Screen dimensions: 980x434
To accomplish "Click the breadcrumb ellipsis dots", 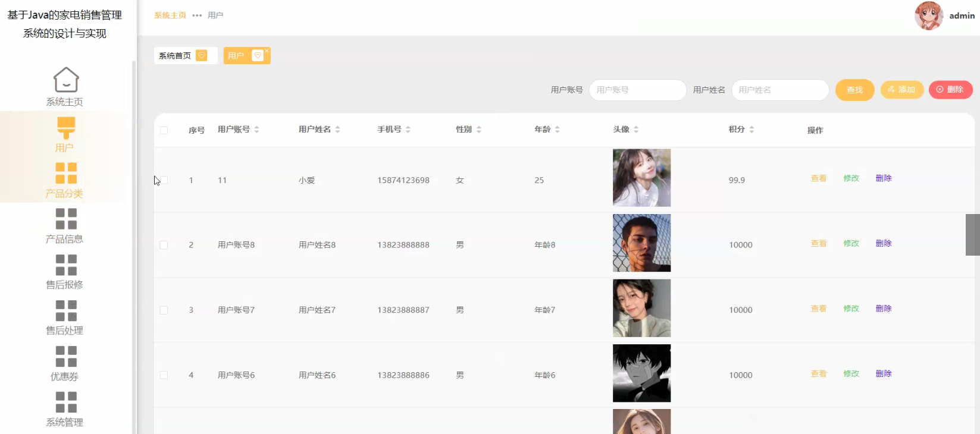I will [x=197, y=15].
